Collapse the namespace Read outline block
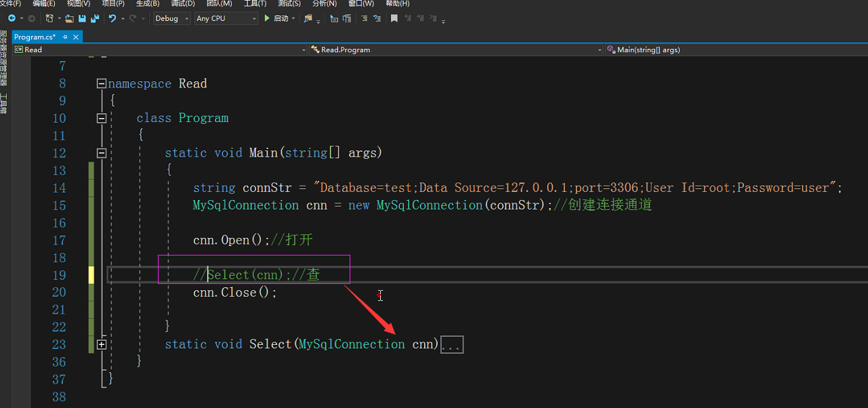 [102, 83]
